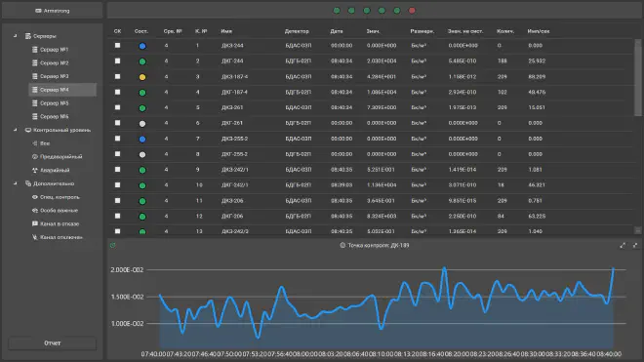Enable the checkbox for ДКЗ-261

pos(117,107)
